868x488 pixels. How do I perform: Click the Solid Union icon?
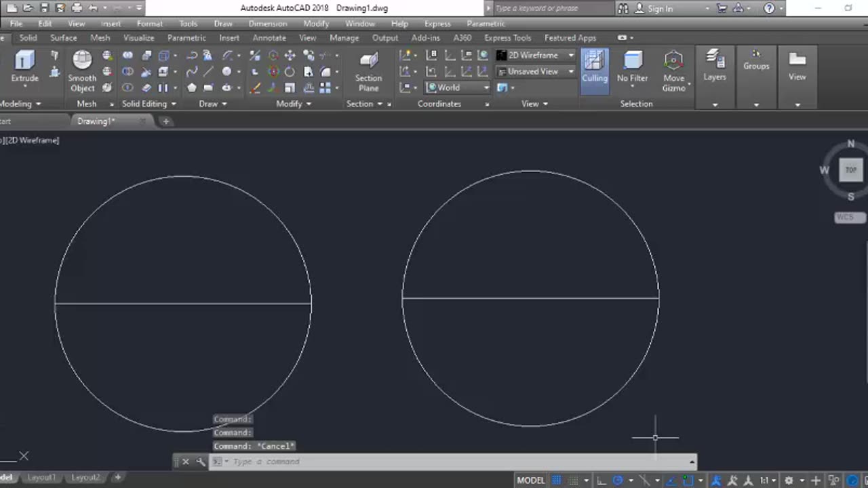[x=127, y=56]
